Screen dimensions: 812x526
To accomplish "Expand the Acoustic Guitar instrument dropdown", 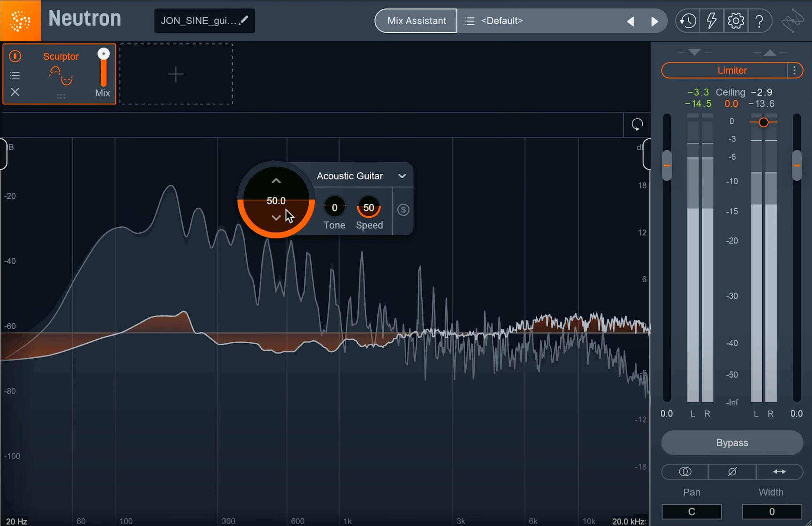I will pyautogui.click(x=402, y=176).
